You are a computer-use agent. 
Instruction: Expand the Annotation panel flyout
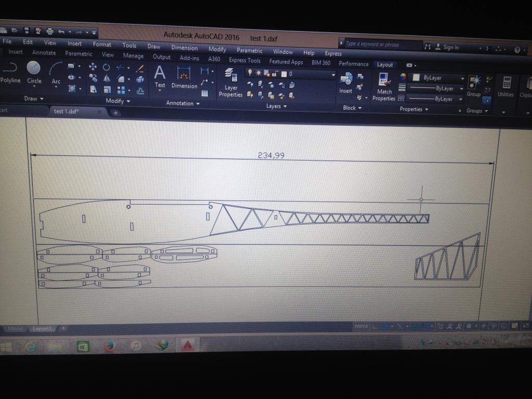(x=182, y=103)
